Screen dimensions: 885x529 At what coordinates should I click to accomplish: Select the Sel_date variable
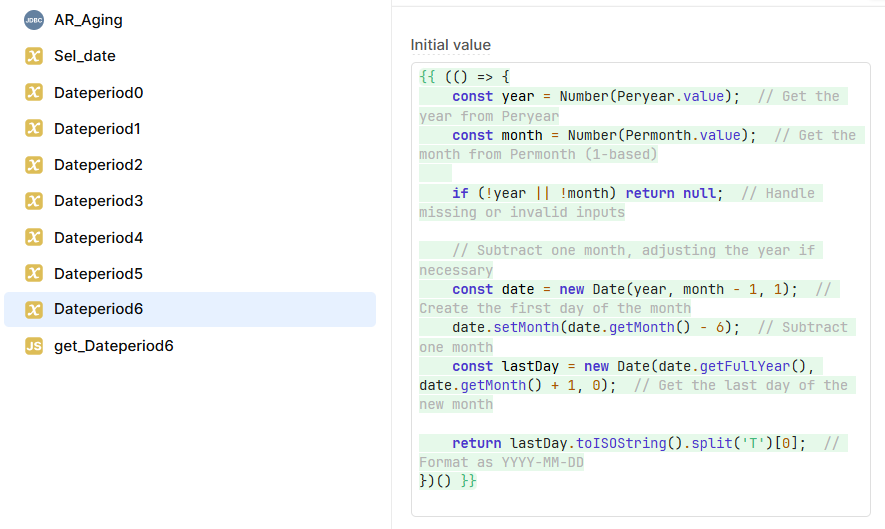[x=190, y=56]
